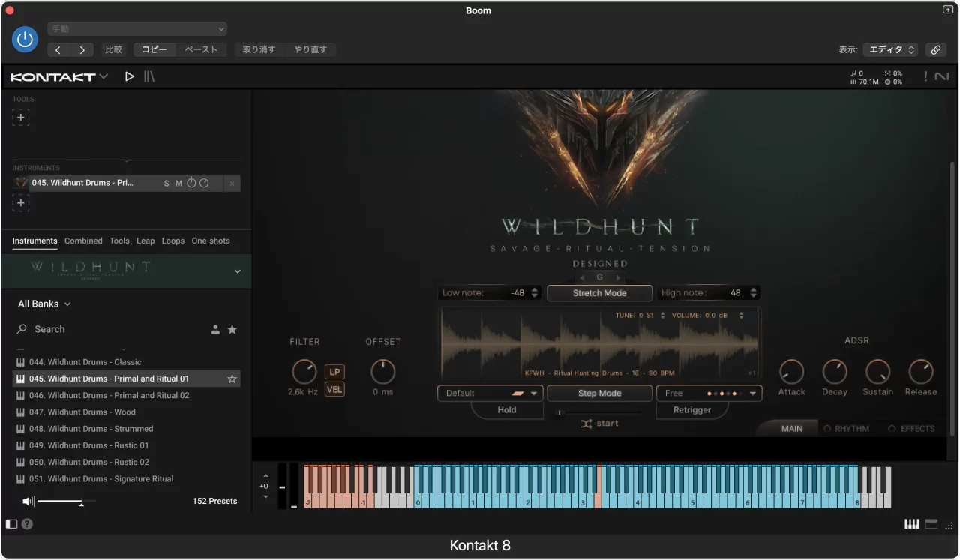Toggle the LP filter type button

pos(334,372)
